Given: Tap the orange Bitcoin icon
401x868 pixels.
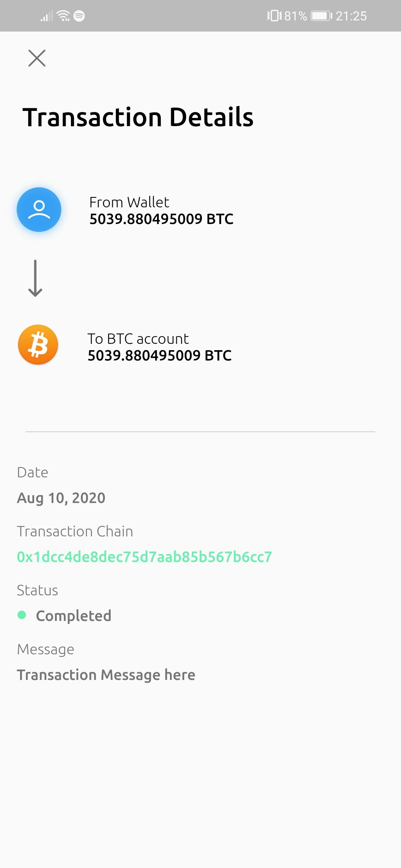Looking at the screenshot, I should (x=38, y=345).
